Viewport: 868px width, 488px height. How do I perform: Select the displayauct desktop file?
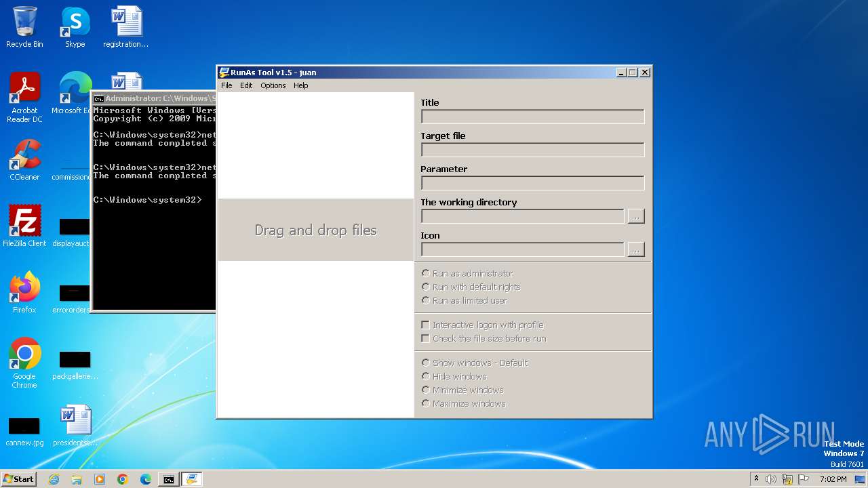71,232
